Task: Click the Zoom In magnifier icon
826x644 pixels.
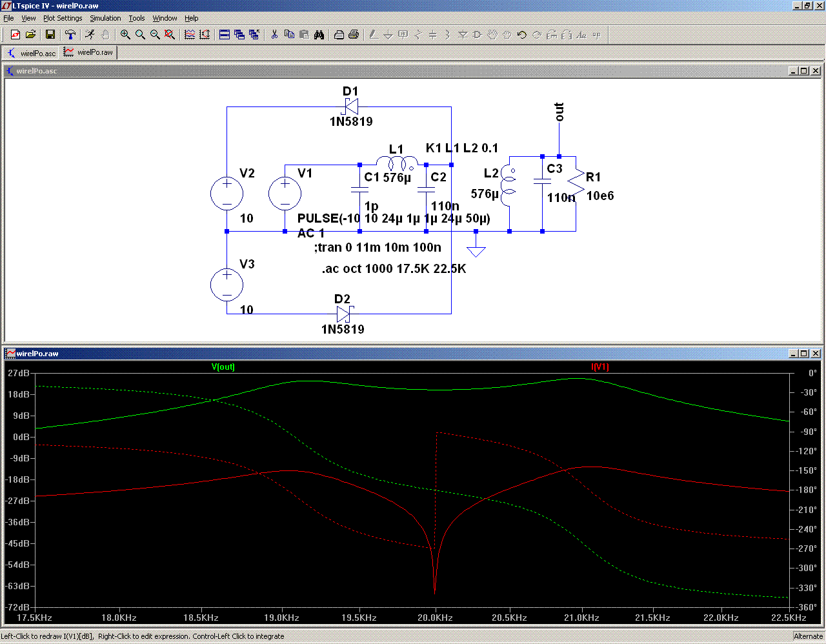Action: (125, 35)
